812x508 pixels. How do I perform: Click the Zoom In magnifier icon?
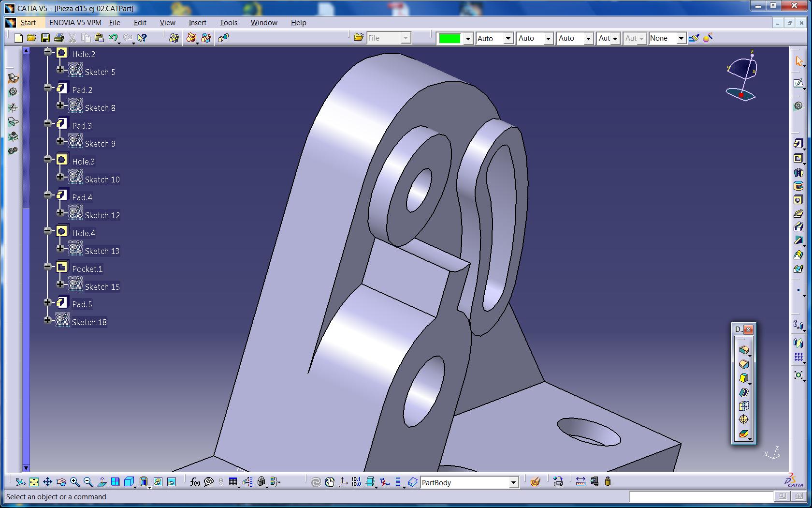(x=74, y=482)
